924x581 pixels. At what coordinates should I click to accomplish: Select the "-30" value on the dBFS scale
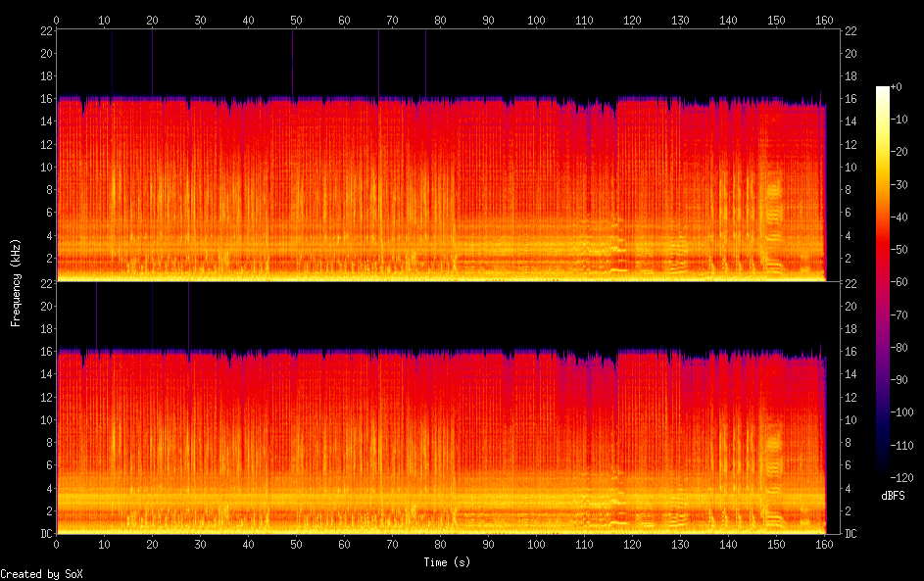pyautogui.click(x=899, y=184)
